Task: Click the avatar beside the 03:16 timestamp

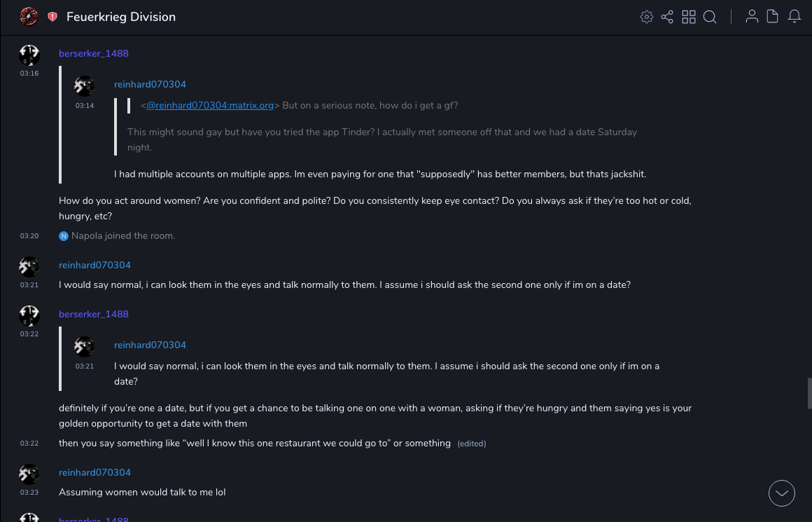Action: [29, 55]
